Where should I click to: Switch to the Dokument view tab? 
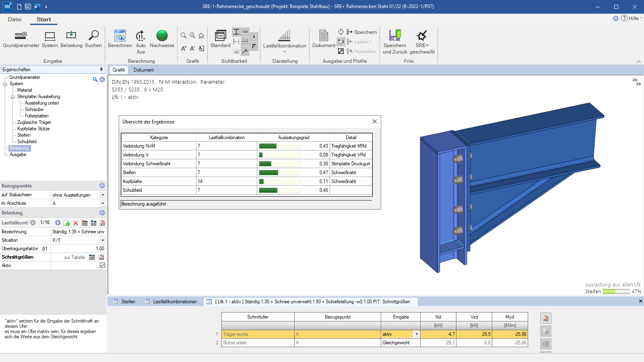[144, 70]
